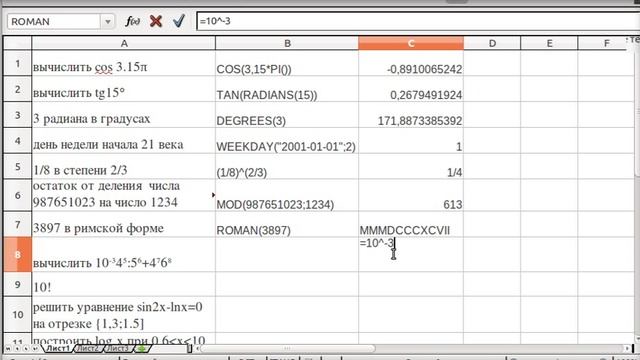
Task: Click cell with MOD(987651023;1234)
Action: click(x=287, y=195)
